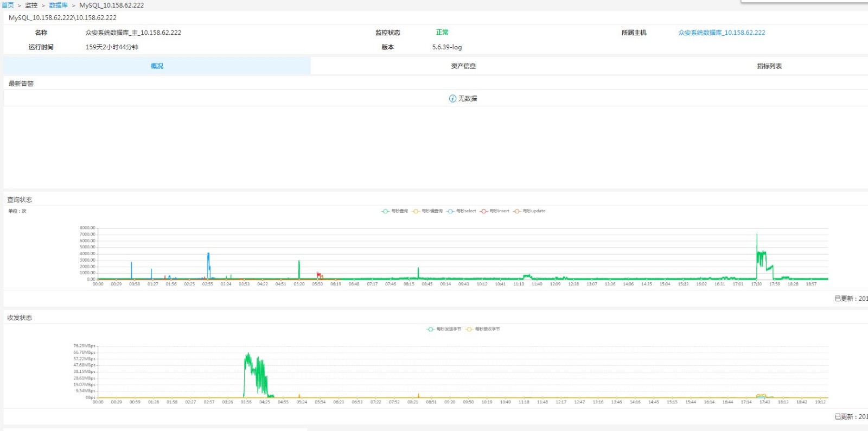Select the 监控 breadcrumb item
Screen dimensions: 868x431
click(31, 5)
